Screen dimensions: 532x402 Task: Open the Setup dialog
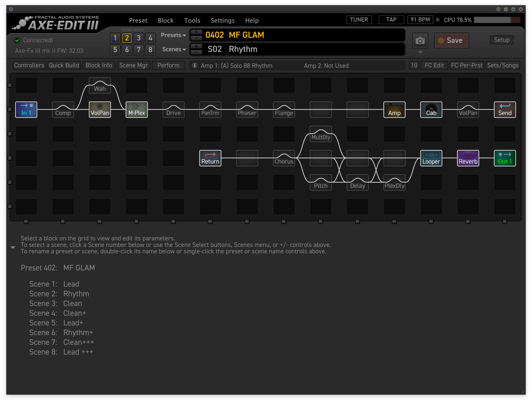tap(502, 40)
